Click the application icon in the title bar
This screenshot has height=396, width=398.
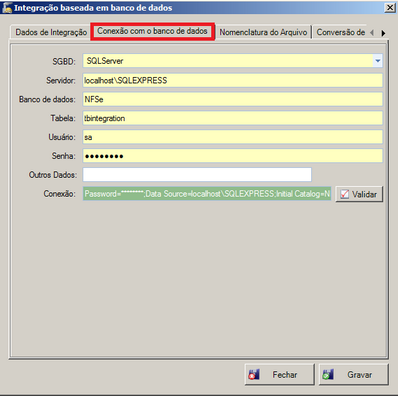coord(7,7)
